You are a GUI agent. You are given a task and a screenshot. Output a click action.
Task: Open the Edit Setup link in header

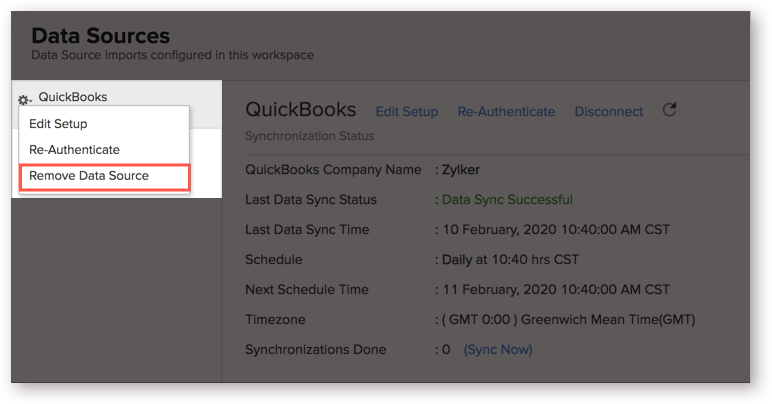click(x=407, y=112)
